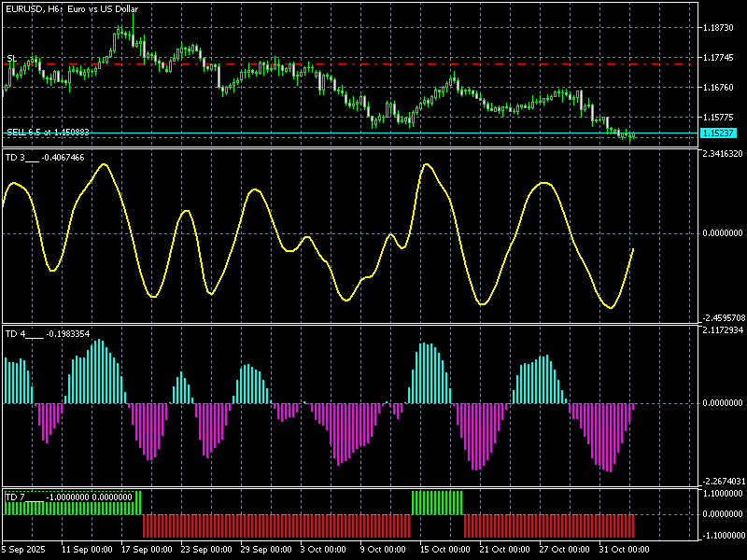Click the current price tag 1.15237

click(x=718, y=133)
